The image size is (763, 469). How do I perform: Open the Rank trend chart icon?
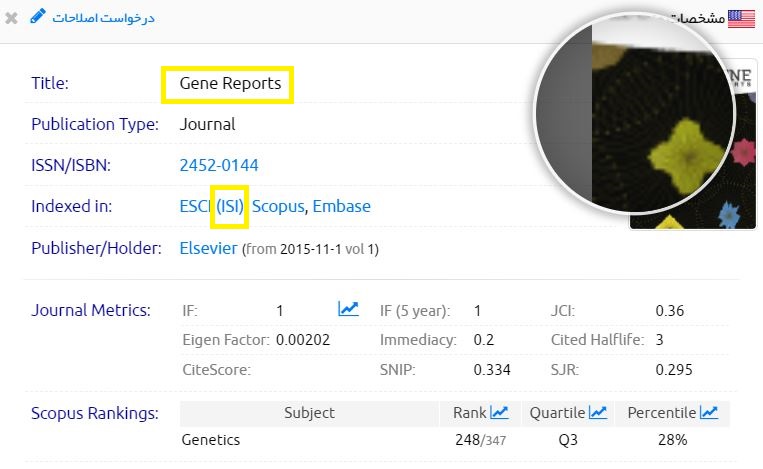click(499, 412)
